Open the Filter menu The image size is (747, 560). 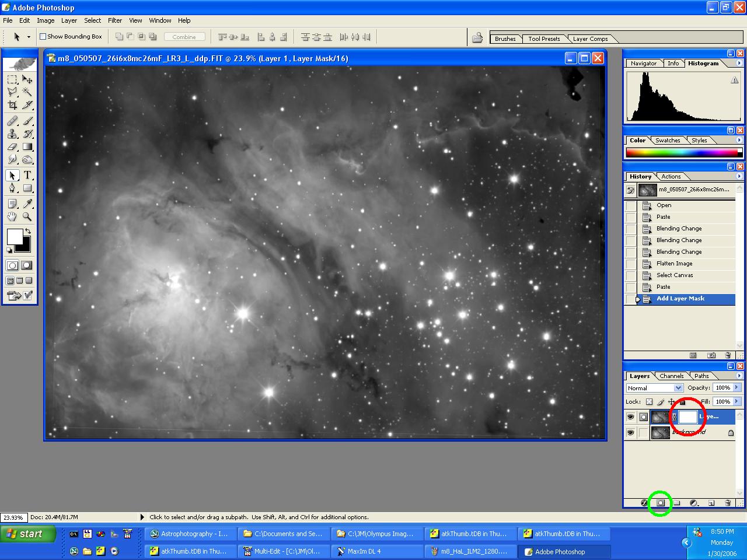pyautogui.click(x=114, y=20)
